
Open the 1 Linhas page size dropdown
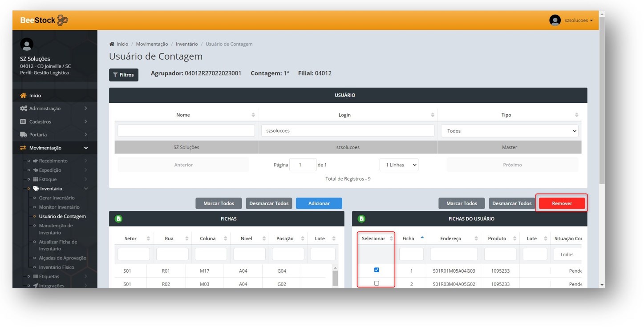coord(399,165)
